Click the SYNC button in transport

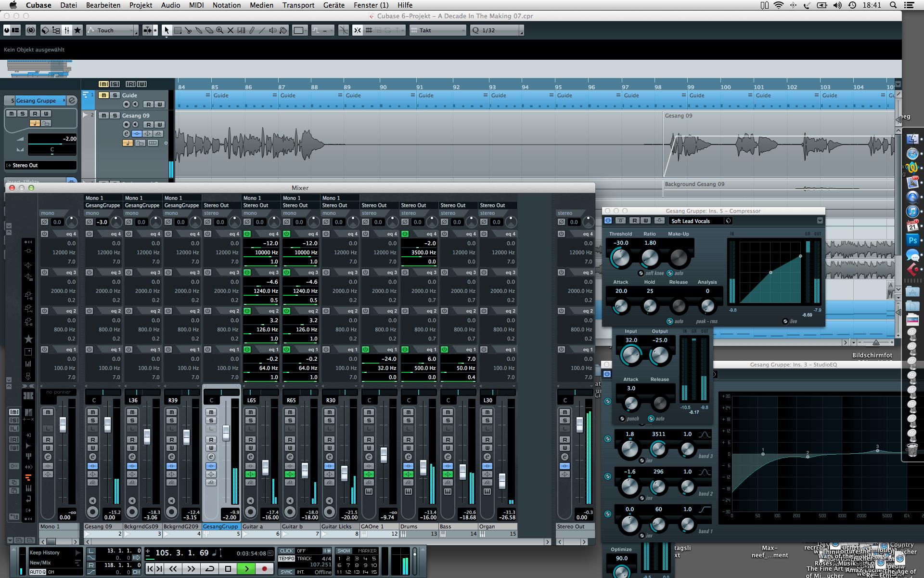pos(286,572)
